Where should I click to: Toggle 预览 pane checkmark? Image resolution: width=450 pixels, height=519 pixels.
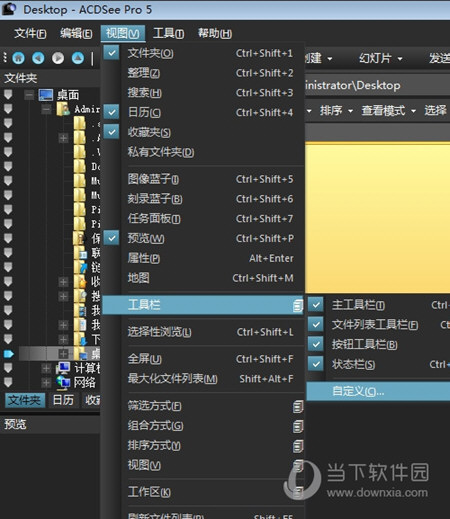(x=111, y=238)
